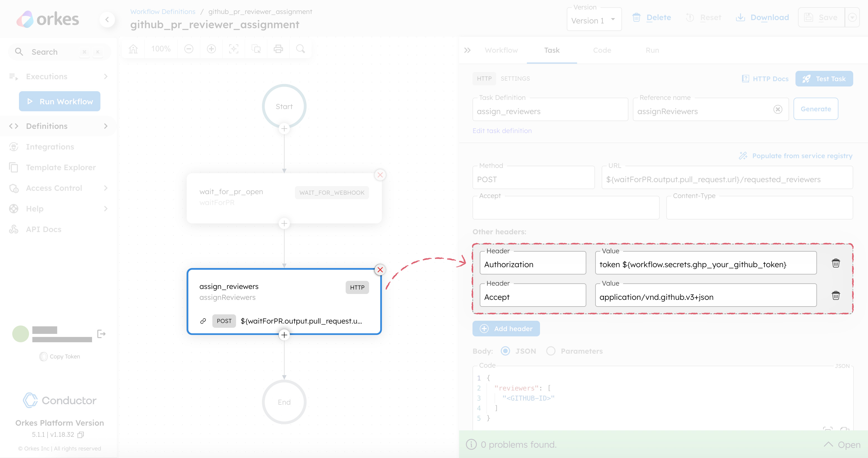This screenshot has height=458, width=868.
Task: Select the Parameters body type
Action: [x=551, y=351]
